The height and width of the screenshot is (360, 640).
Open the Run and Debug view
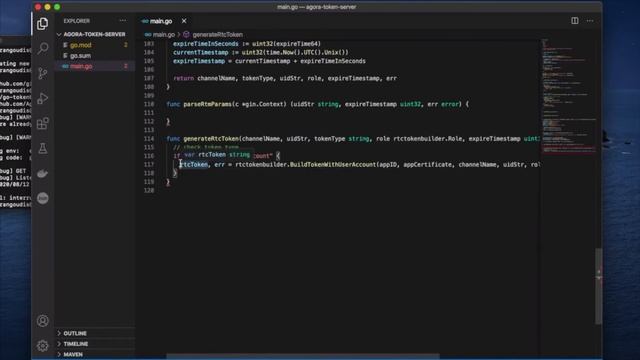click(42, 98)
